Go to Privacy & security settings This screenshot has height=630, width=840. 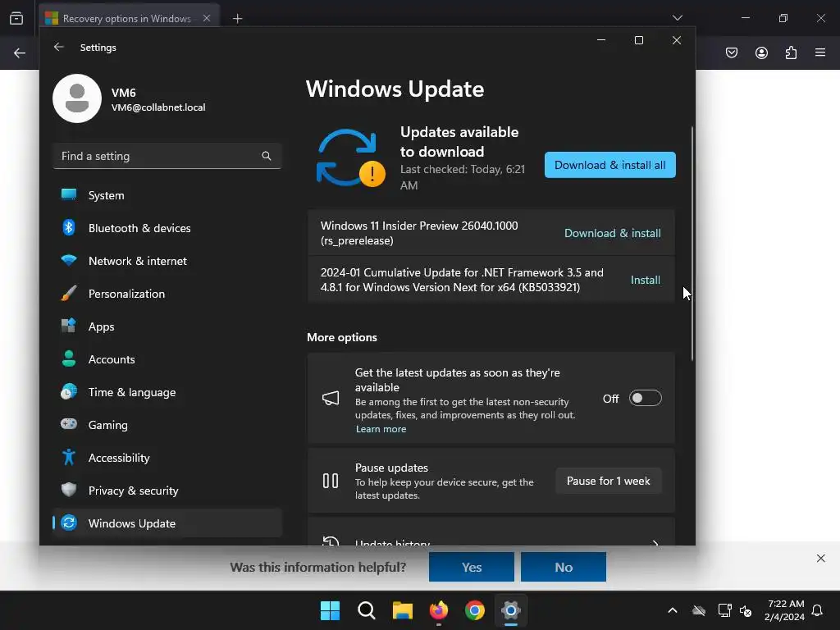point(167,491)
